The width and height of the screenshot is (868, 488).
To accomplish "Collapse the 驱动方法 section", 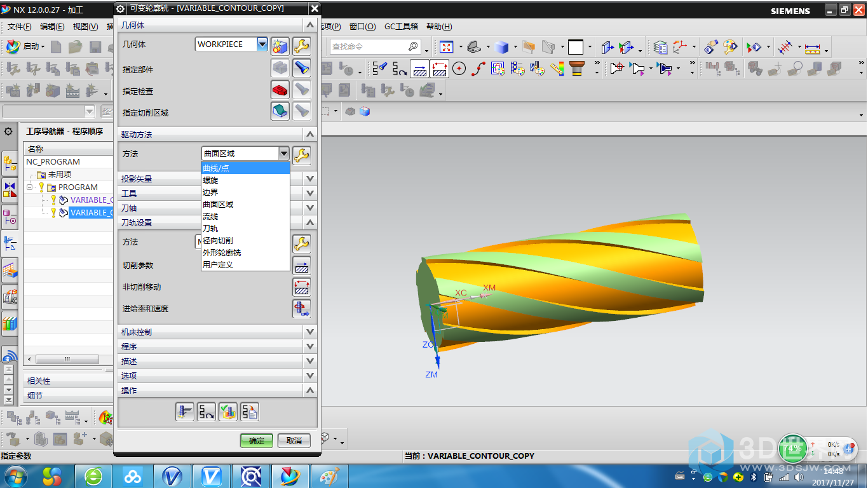I will pyautogui.click(x=309, y=134).
